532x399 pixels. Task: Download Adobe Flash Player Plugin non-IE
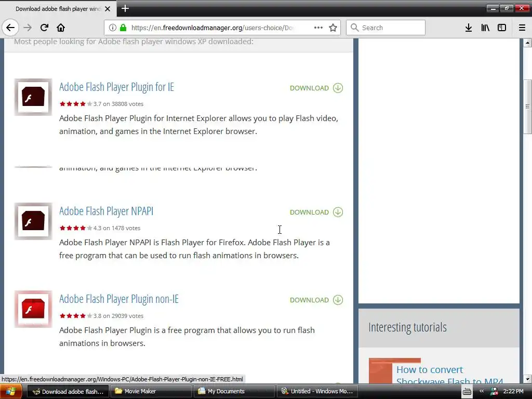(x=316, y=300)
